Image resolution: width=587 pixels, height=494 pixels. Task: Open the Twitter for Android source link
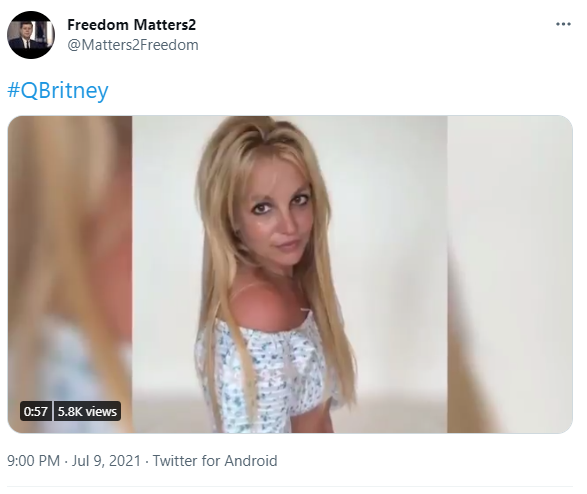(215, 461)
